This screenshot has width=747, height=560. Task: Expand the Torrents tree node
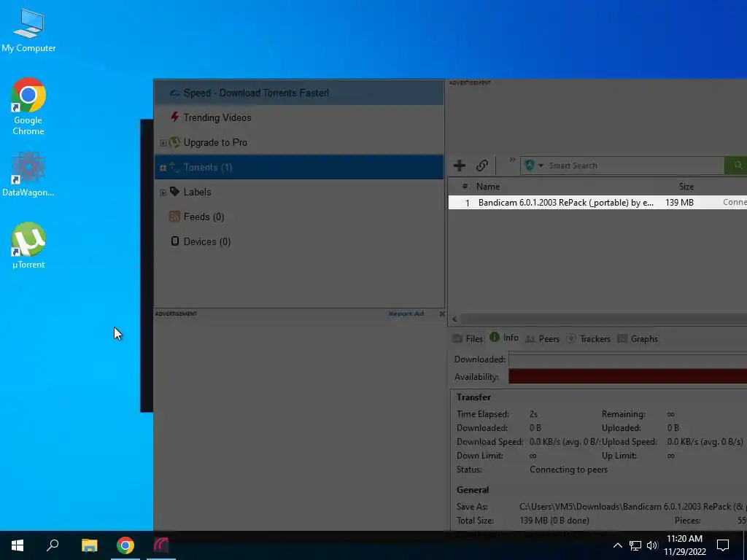pyautogui.click(x=163, y=168)
